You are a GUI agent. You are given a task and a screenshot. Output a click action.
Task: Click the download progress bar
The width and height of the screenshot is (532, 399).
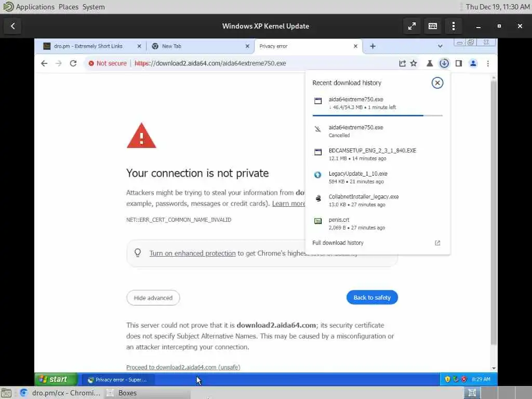tap(378, 116)
